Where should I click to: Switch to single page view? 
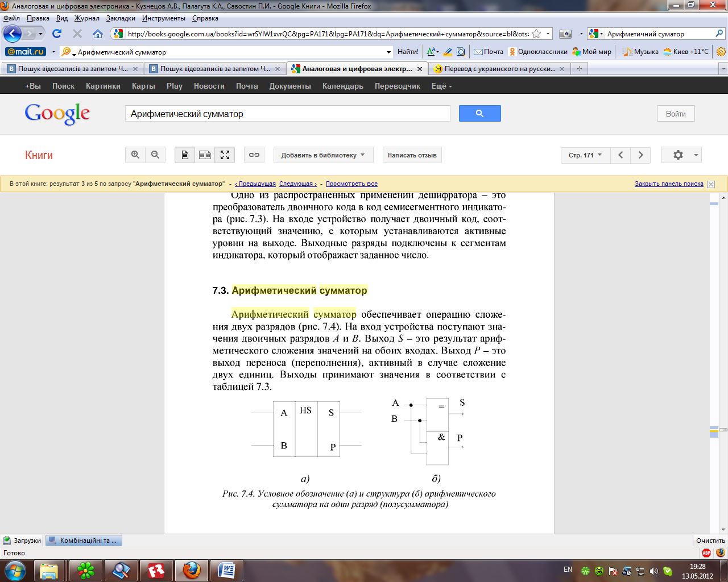click(x=185, y=155)
